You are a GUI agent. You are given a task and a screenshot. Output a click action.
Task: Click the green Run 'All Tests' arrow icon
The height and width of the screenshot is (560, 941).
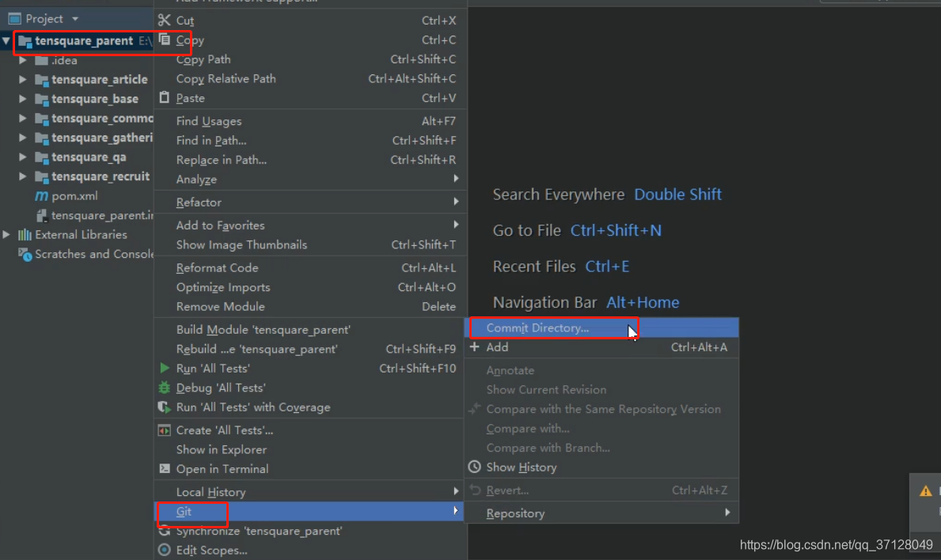coord(165,368)
